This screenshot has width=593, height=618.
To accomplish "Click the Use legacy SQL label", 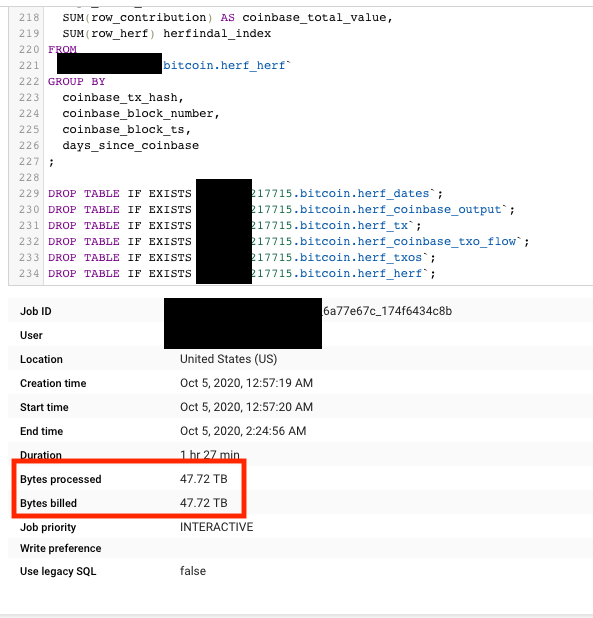I will pos(58,571).
